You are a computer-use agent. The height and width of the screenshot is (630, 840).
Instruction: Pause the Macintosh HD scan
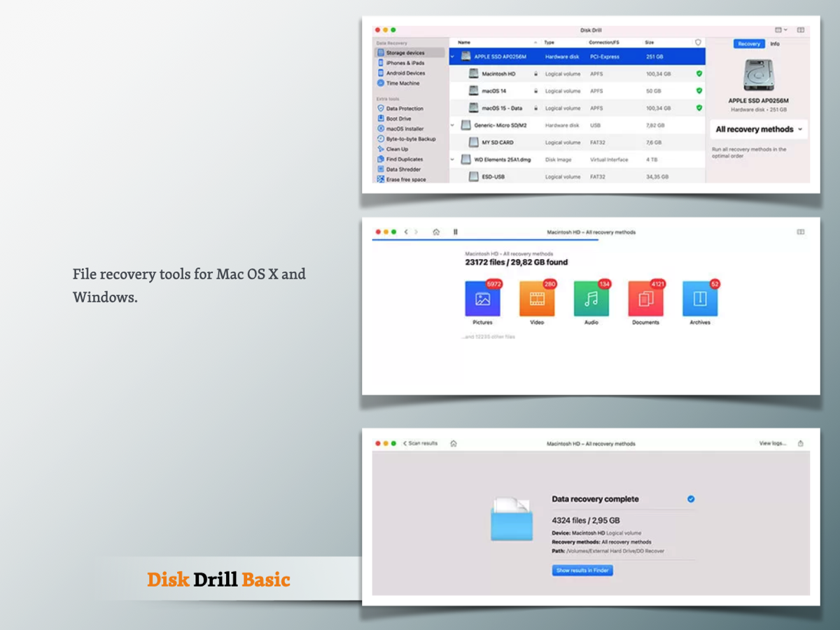tap(456, 232)
